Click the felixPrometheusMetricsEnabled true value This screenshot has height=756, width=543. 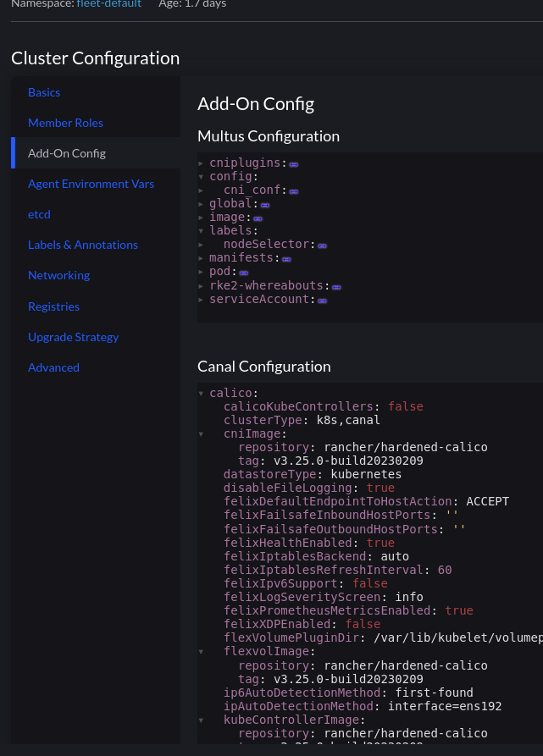[459, 610]
